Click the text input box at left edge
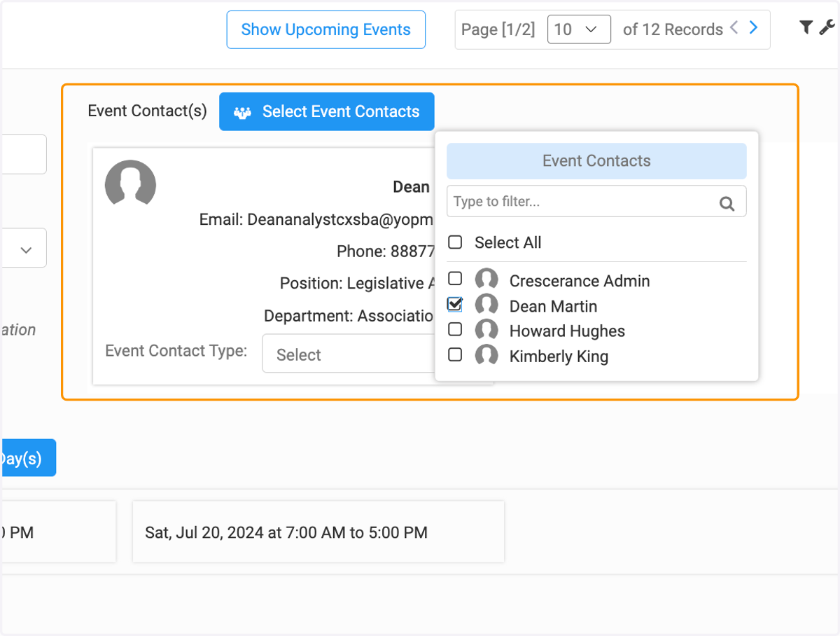 pyautogui.click(x=23, y=154)
